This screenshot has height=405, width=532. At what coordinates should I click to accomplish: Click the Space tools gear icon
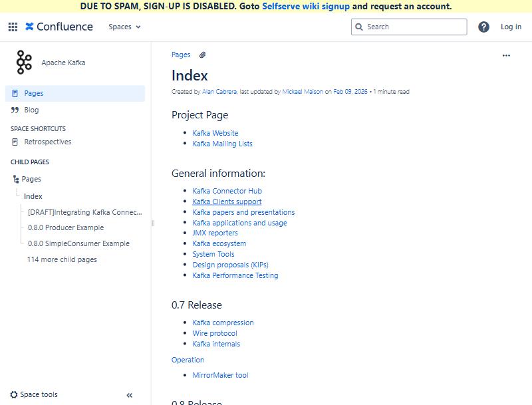[x=14, y=394]
